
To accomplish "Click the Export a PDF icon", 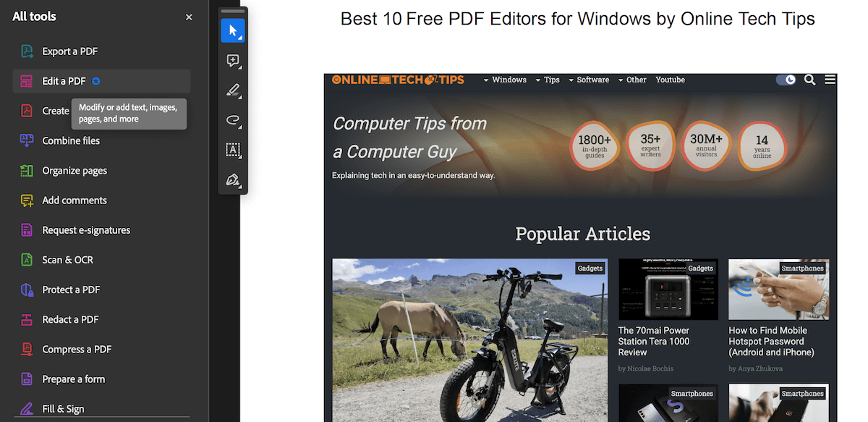I will (27, 51).
